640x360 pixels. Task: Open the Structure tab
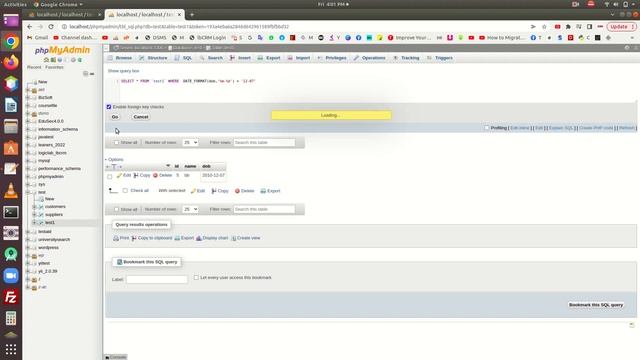(153, 58)
